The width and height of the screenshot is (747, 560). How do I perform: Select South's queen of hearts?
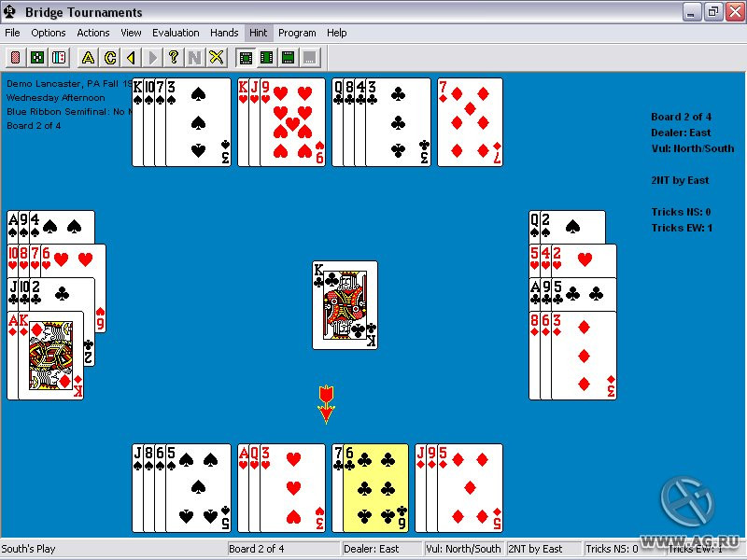click(254, 488)
